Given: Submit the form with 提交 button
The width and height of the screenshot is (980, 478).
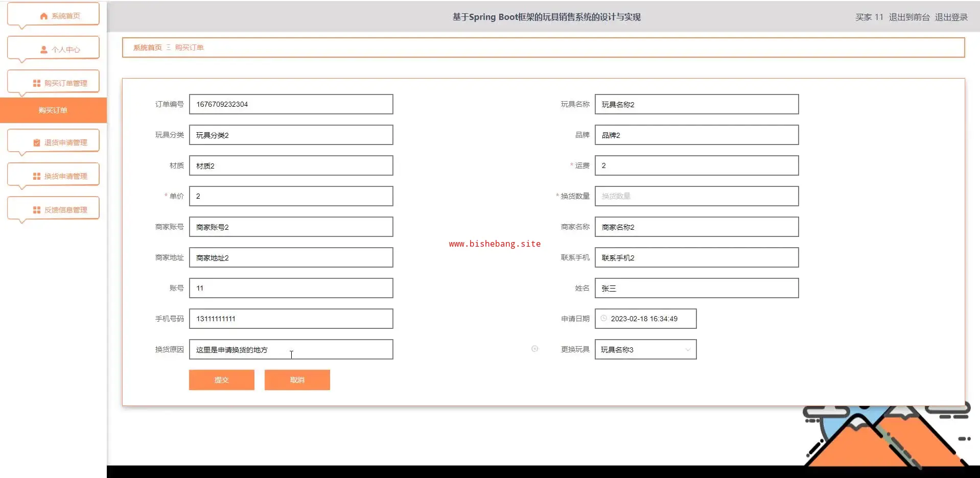Looking at the screenshot, I should point(222,380).
